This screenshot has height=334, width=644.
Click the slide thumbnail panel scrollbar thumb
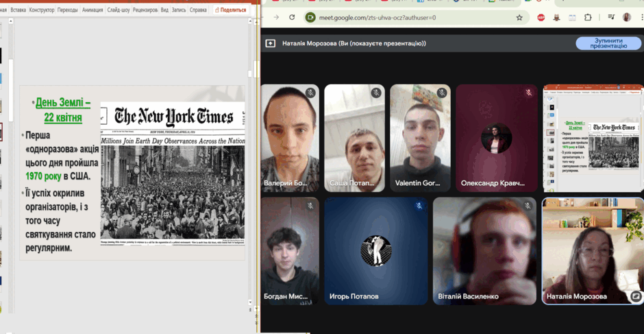[x=11, y=90]
